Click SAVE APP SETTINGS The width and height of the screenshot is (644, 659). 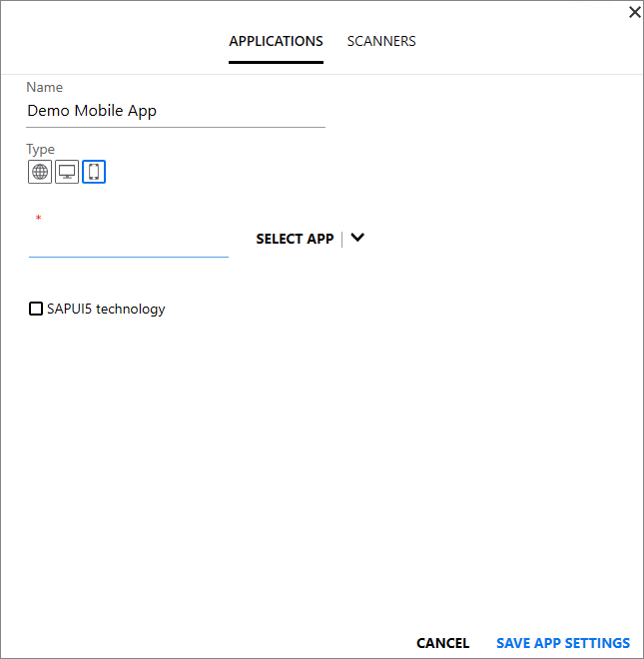click(x=563, y=643)
